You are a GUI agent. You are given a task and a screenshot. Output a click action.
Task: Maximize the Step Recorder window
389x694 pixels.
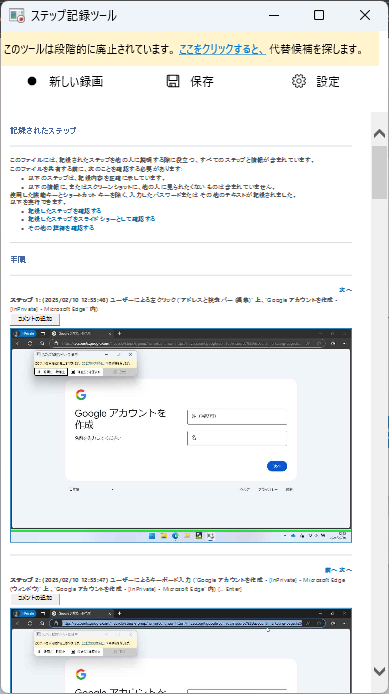(319, 15)
